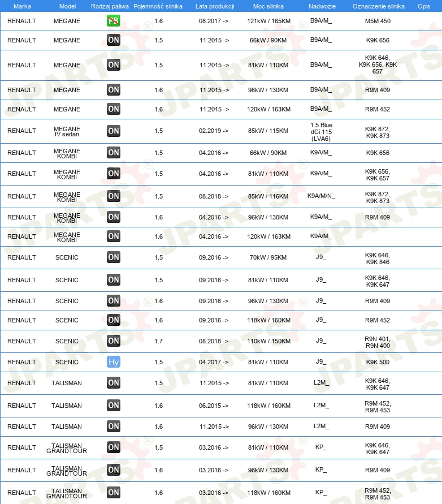Click the L2M_ body code in the 06.2015 row
This screenshot has height=504, width=442.
321,405
